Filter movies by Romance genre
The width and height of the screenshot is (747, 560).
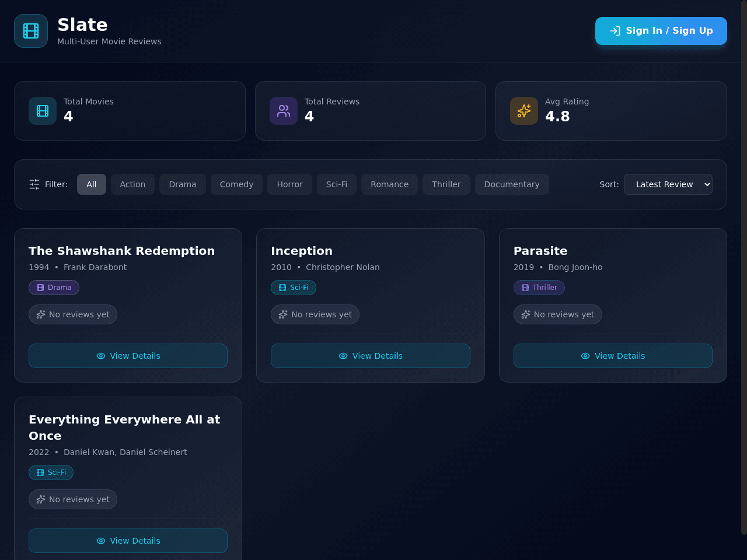pyautogui.click(x=389, y=184)
